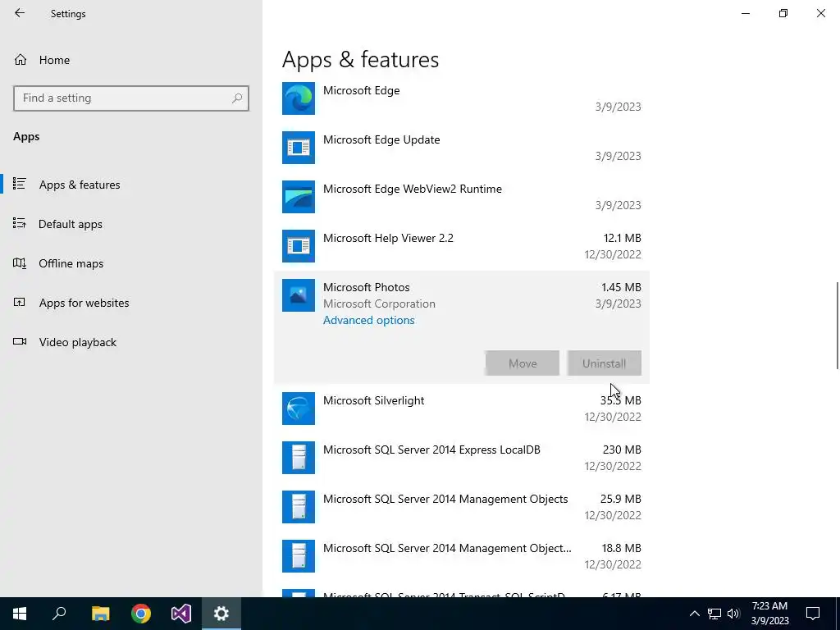Open Visual Studio from taskbar

[x=181, y=614]
